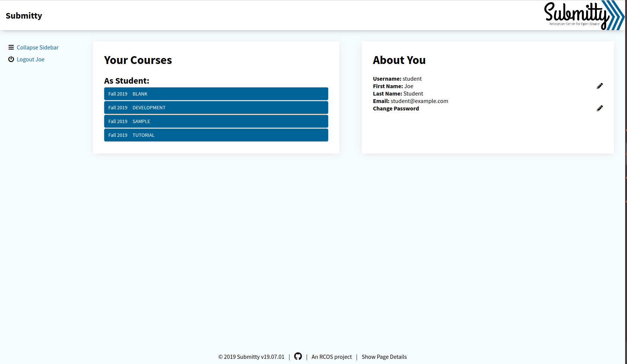Open the Fall 2019 BLANK course
627x364 pixels.
(x=216, y=94)
